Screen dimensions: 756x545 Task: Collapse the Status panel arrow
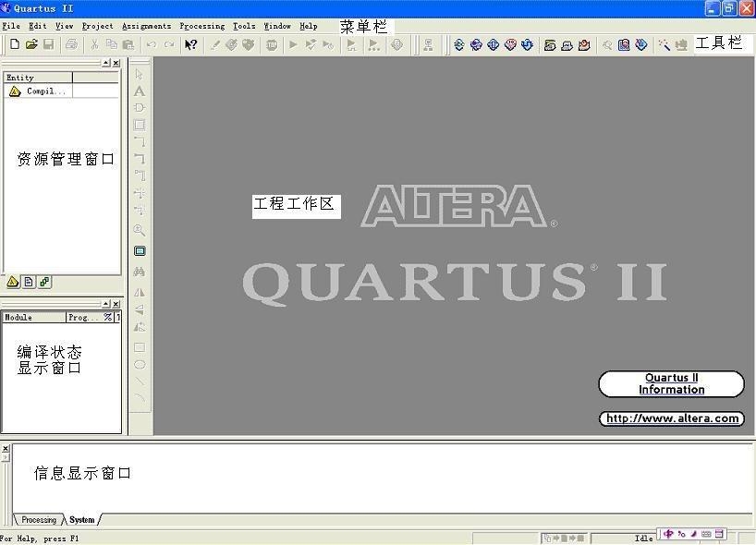click(x=106, y=304)
